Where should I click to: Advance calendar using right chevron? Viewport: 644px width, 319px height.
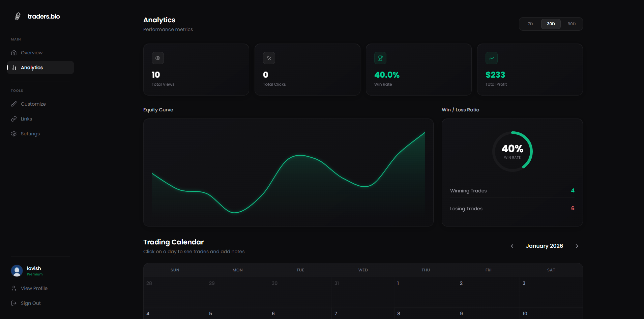[577, 246]
